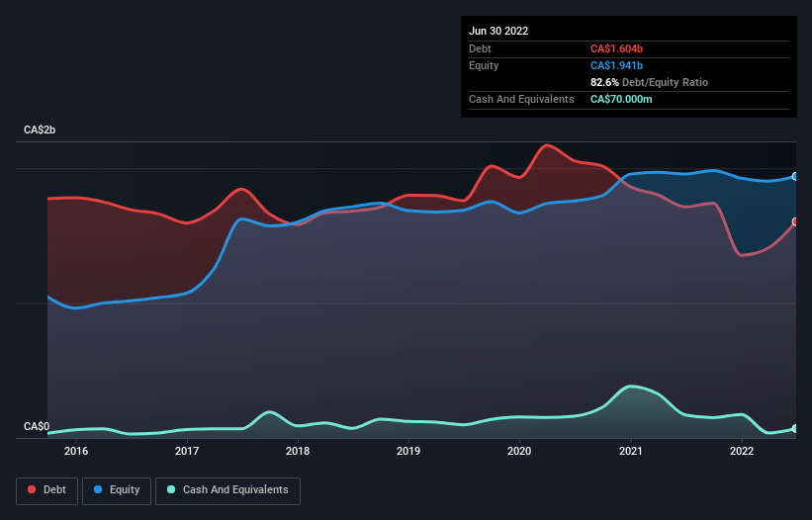Viewport: 812px width, 520px height.
Task: Click the Jun 30 2022 tooltip date
Action: point(498,31)
